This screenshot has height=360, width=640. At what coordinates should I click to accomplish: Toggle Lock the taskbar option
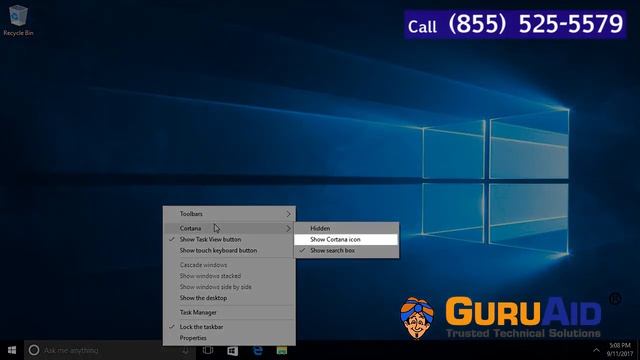229,327
